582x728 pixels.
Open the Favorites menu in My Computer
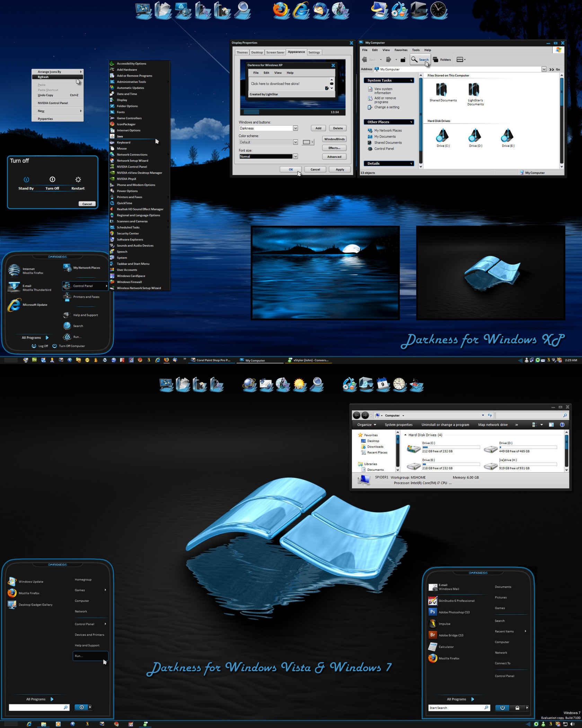click(x=401, y=50)
